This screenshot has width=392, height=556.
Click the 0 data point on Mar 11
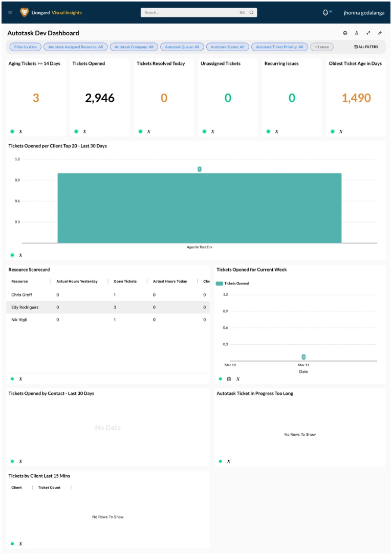[x=303, y=357]
